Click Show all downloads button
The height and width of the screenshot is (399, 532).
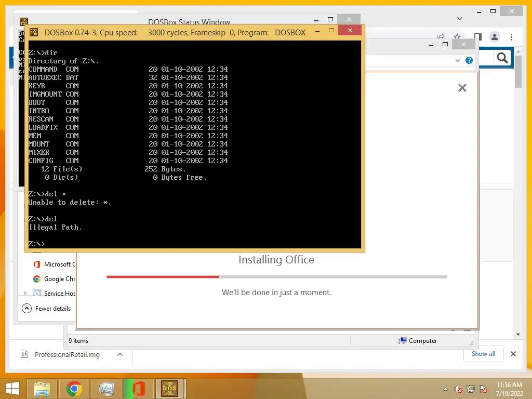coord(484,354)
